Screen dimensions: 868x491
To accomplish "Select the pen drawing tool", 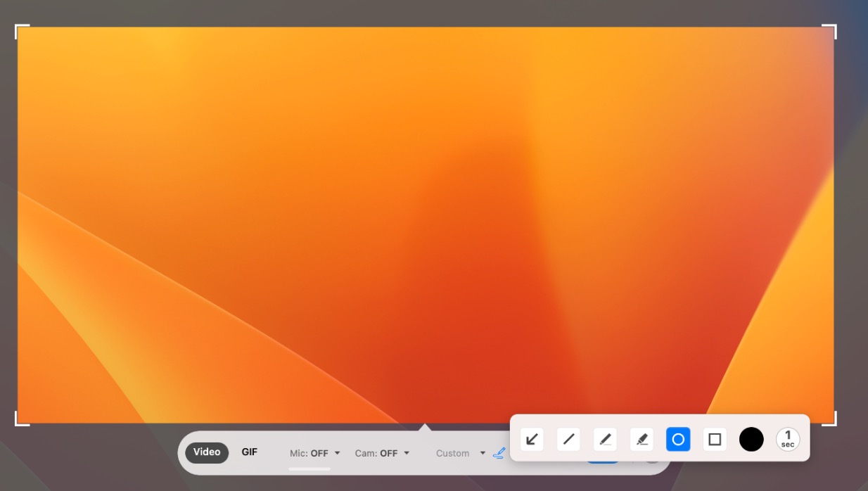I will tap(605, 440).
